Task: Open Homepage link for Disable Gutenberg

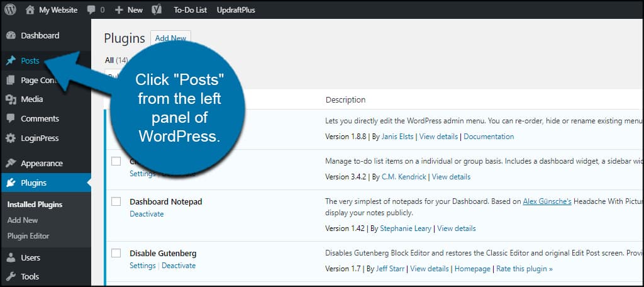Action: [x=472, y=269]
